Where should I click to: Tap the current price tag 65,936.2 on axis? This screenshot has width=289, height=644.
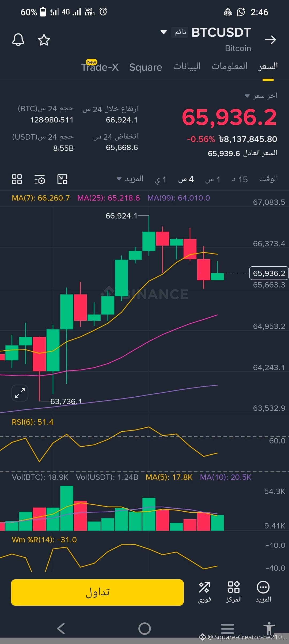pyautogui.click(x=269, y=273)
